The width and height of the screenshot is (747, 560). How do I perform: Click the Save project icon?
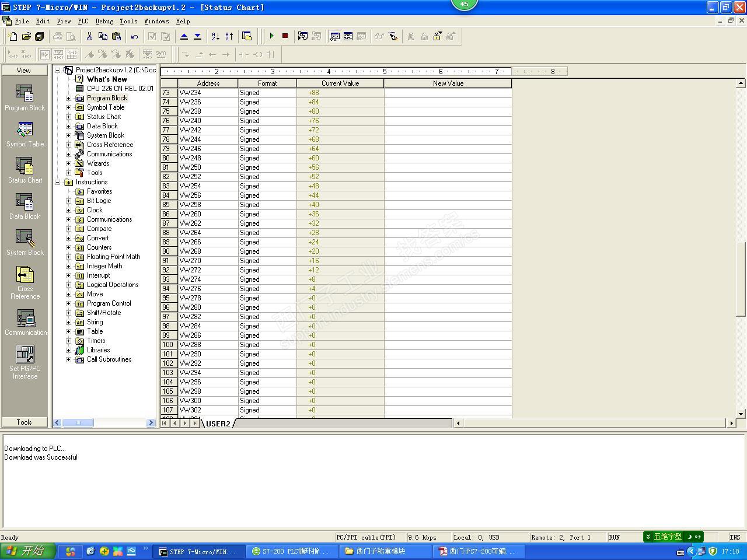(39, 36)
